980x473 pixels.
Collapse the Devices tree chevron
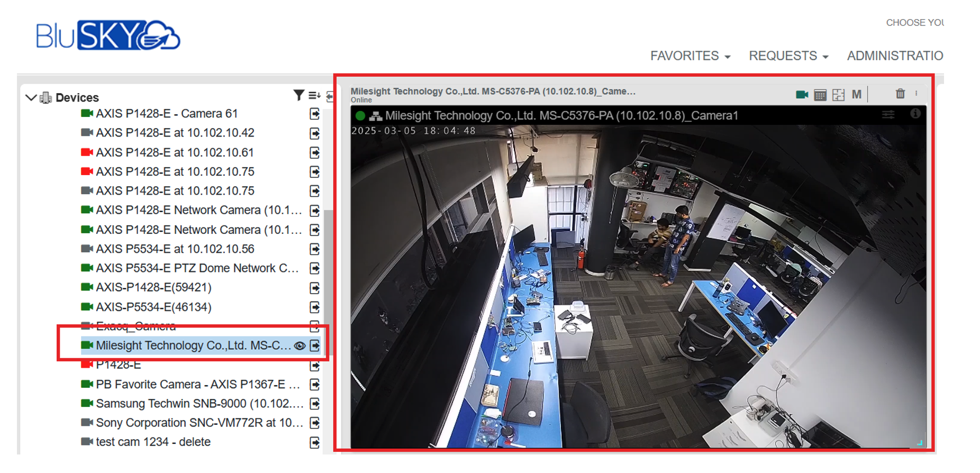pyautogui.click(x=31, y=98)
